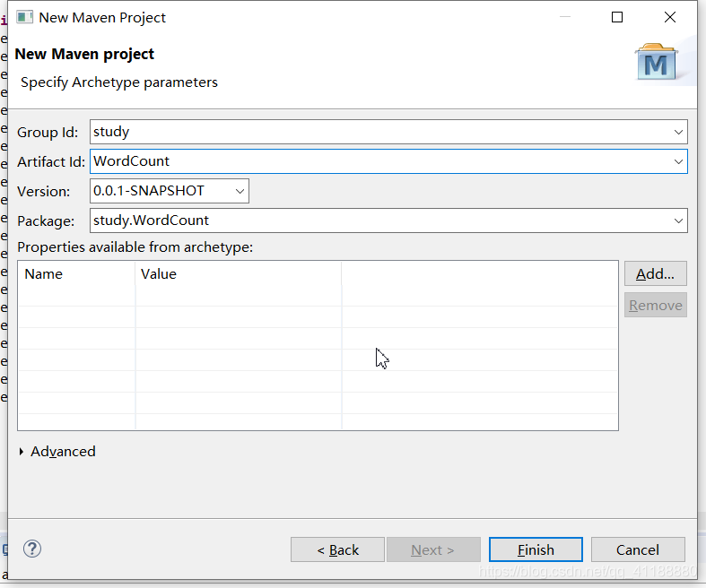Click the New Maven Project title bar icon

tap(25, 18)
